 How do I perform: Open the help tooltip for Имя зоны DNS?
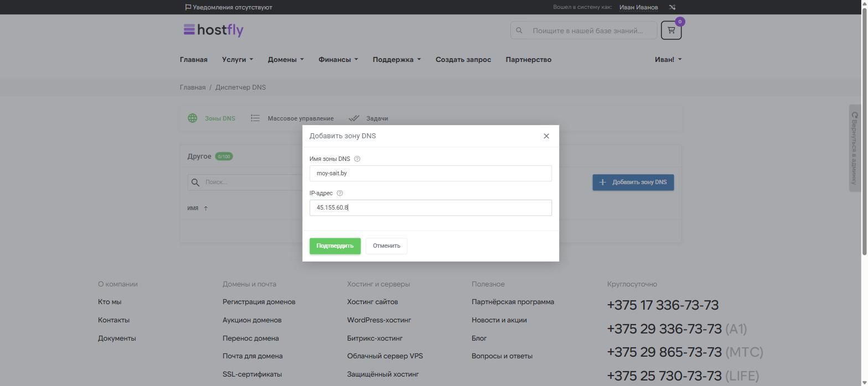pyautogui.click(x=357, y=159)
